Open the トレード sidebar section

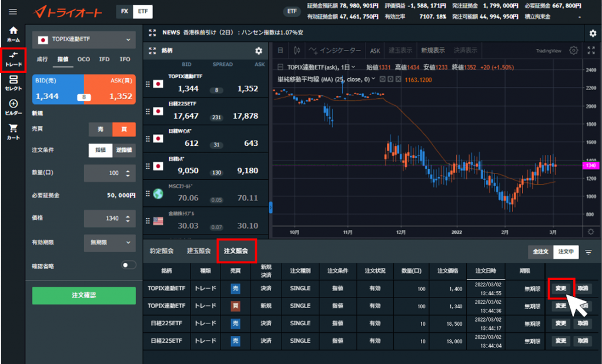[x=14, y=59]
